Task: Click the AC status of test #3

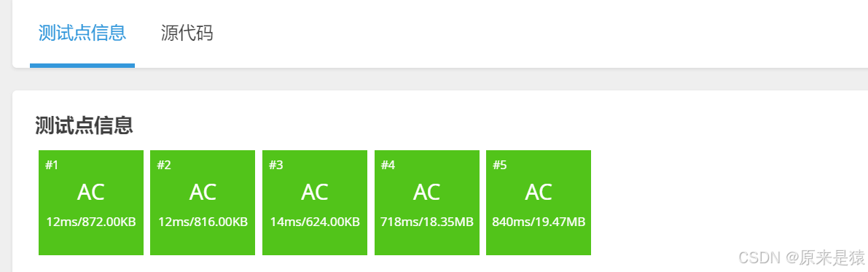Action: 314,193
